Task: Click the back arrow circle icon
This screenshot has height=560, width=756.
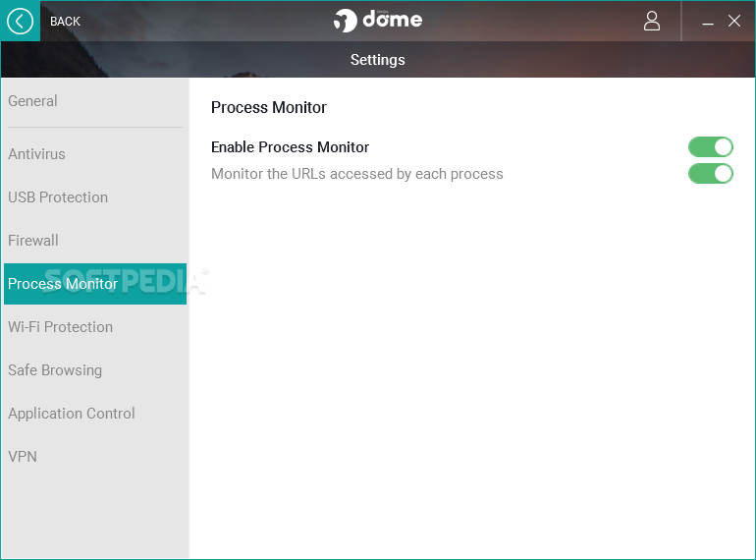Action: pos(20,22)
